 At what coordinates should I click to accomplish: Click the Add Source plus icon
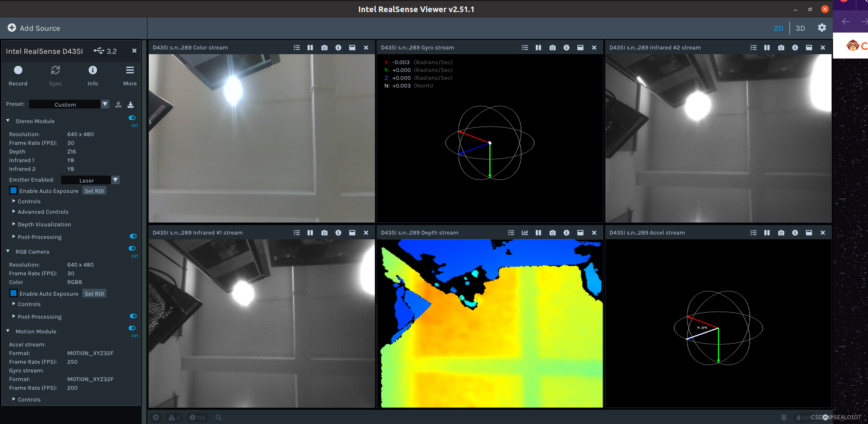12,28
